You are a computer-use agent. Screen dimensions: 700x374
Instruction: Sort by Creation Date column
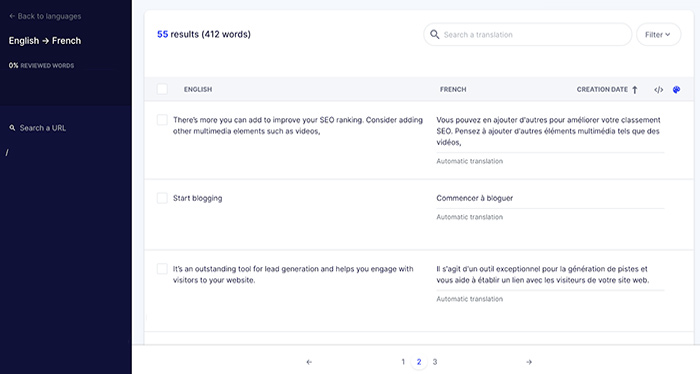tap(602, 89)
